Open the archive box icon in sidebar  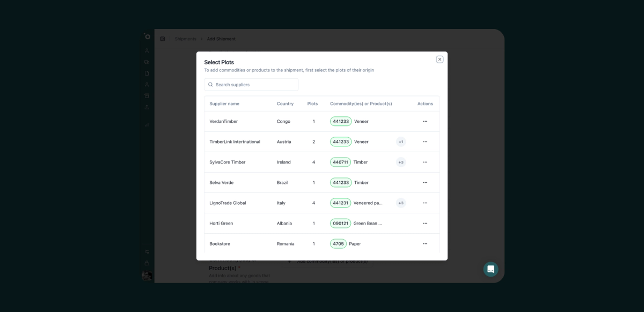[147, 95]
